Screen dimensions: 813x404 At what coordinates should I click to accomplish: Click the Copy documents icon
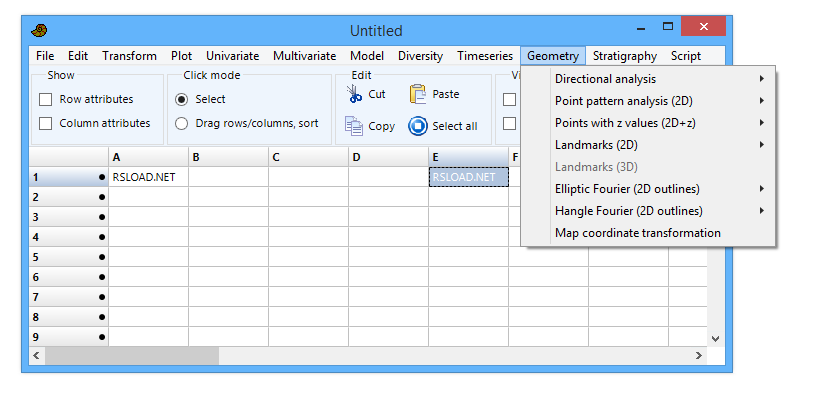tap(354, 126)
